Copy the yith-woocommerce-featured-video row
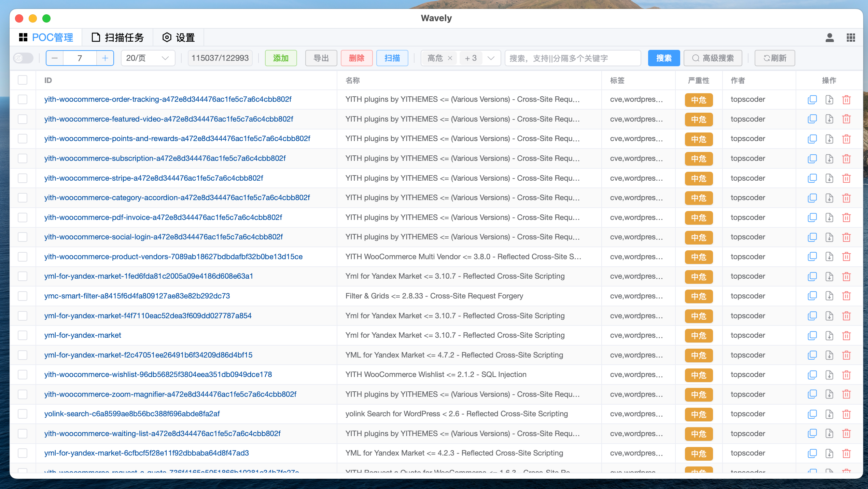Screen dimensions: 868x489 tap(812, 119)
